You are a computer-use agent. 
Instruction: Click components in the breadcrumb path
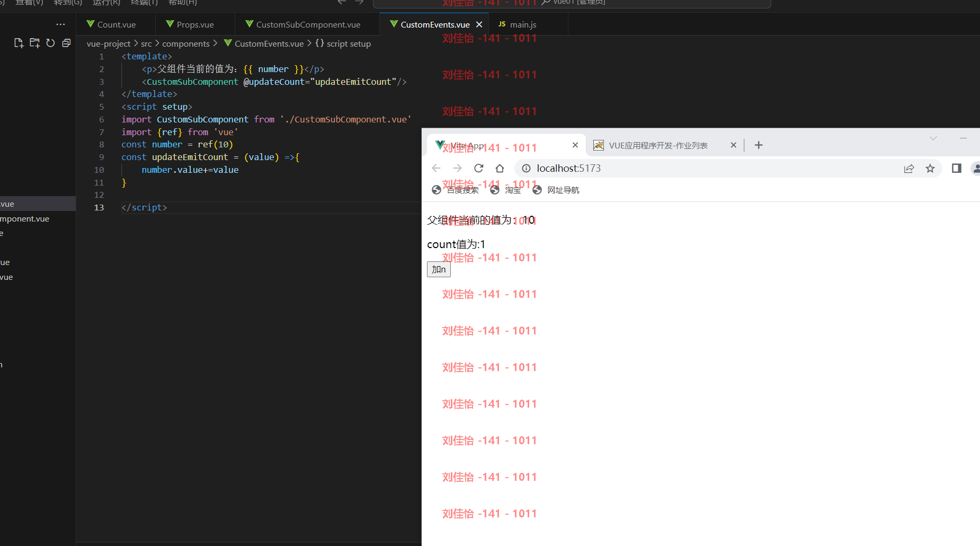coord(186,43)
